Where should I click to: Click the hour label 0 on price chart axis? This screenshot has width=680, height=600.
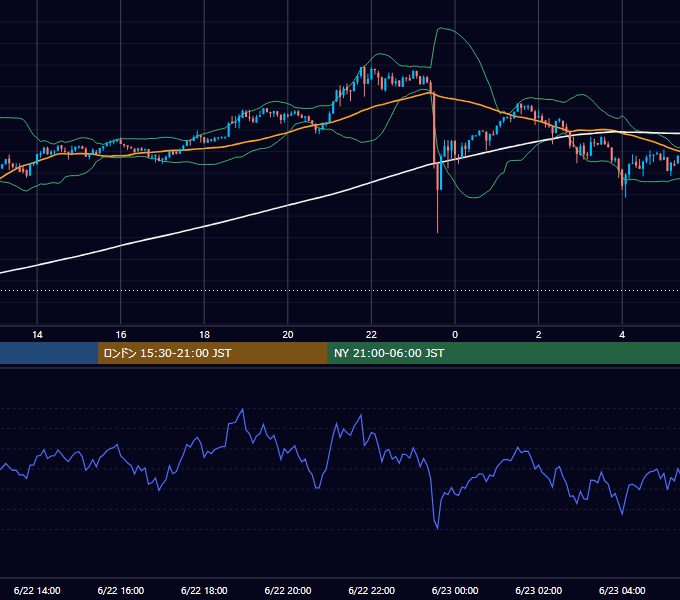455,335
